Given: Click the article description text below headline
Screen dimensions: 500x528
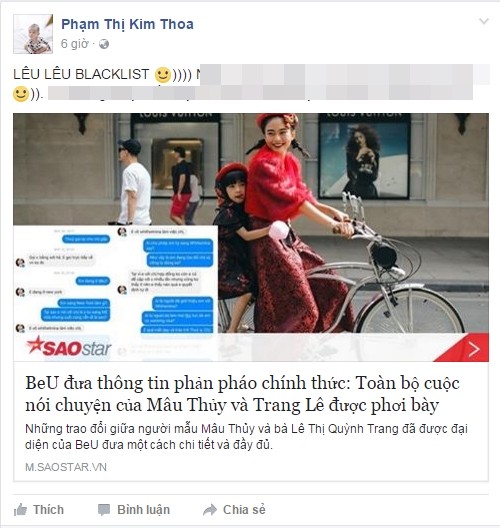Looking at the screenshot, I should [246, 437].
